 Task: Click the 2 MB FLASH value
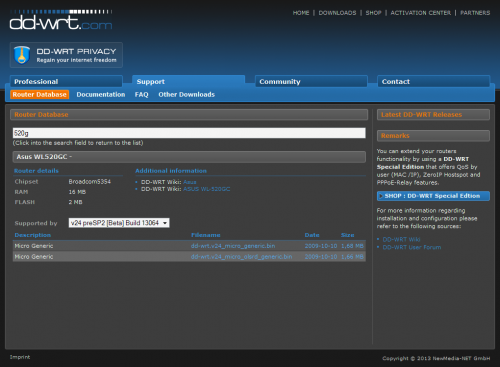75,202
